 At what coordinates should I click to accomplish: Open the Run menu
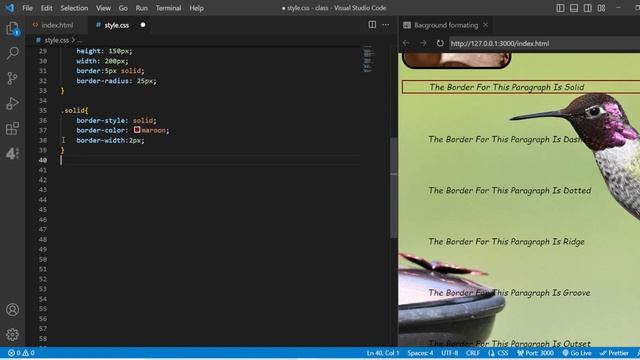coord(142,8)
